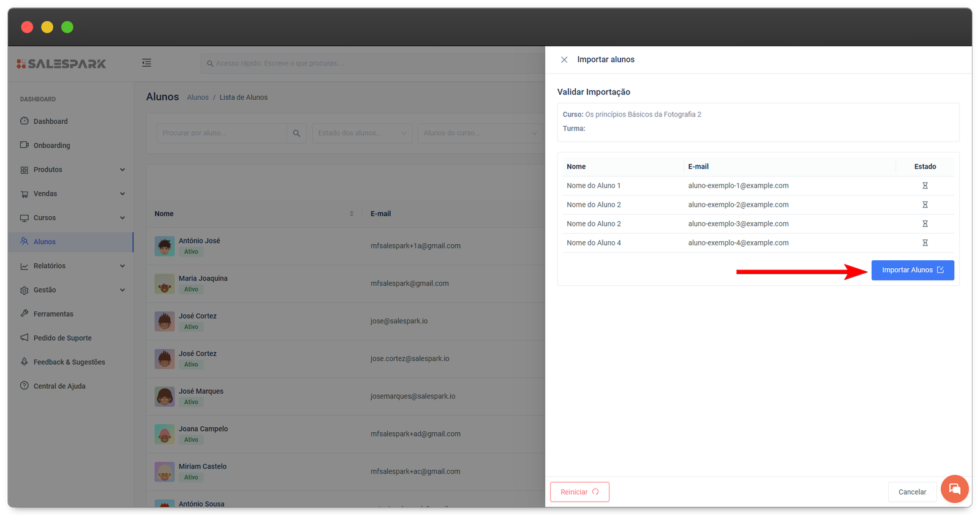The image size is (980, 515).
Task: Open Estado dos alunos dropdown
Action: click(x=362, y=133)
